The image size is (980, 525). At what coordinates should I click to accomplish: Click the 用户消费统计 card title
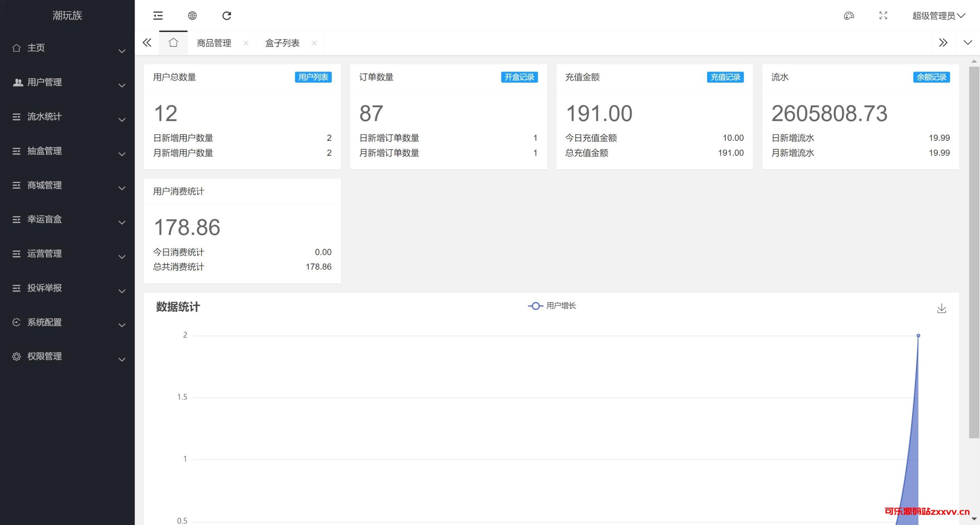tap(179, 191)
